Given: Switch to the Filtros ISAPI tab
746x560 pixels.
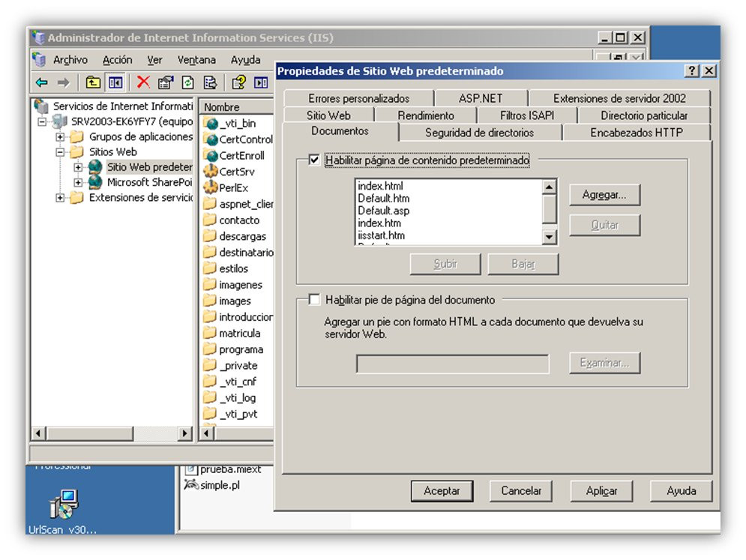Looking at the screenshot, I should pos(527,115).
